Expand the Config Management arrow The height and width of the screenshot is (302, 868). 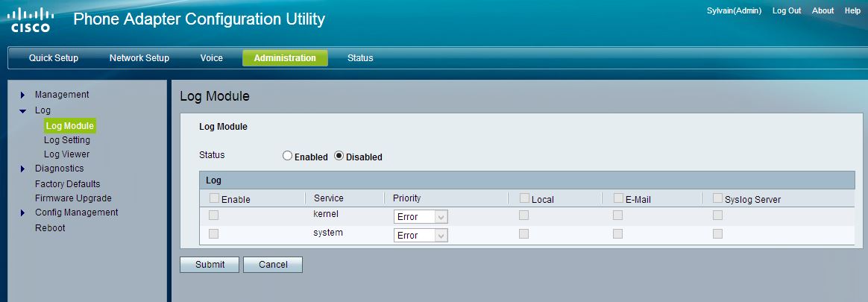[23, 213]
